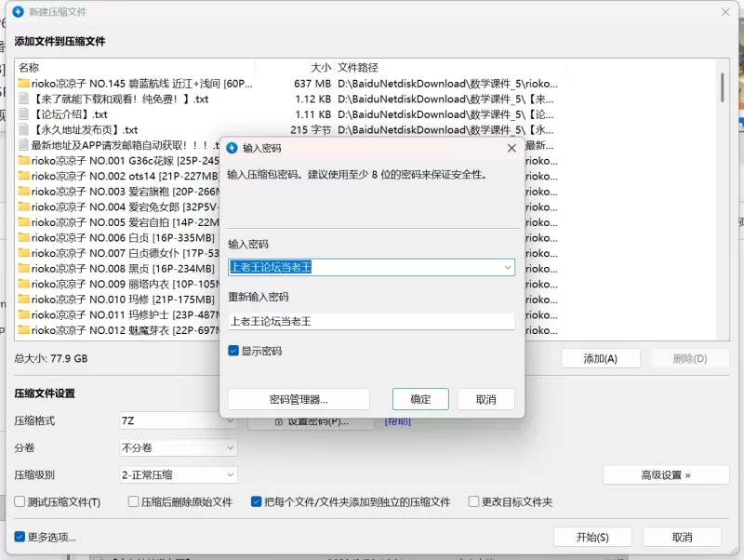Image resolution: width=744 pixels, height=560 pixels.
Task: Click the 大小 column header
Action: click(x=320, y=68)
